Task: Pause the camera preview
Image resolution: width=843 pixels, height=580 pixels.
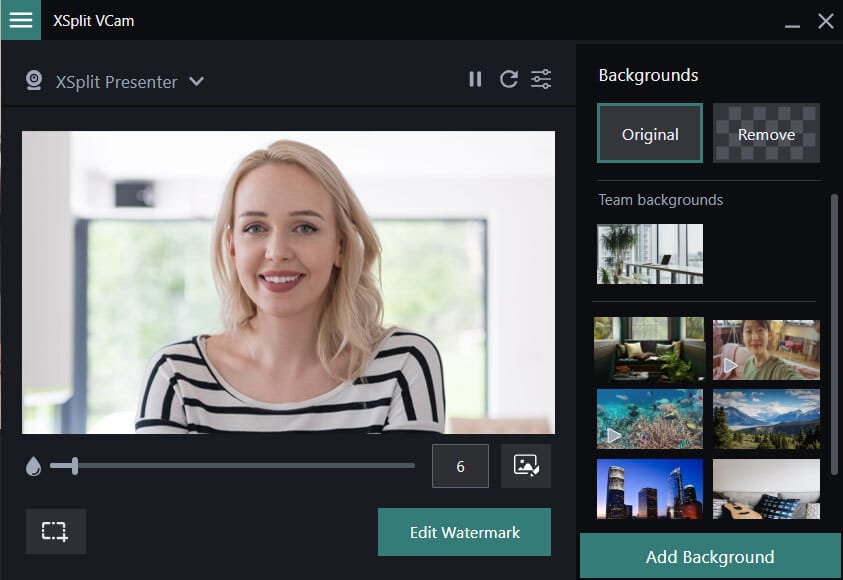Action: [475, 79]
